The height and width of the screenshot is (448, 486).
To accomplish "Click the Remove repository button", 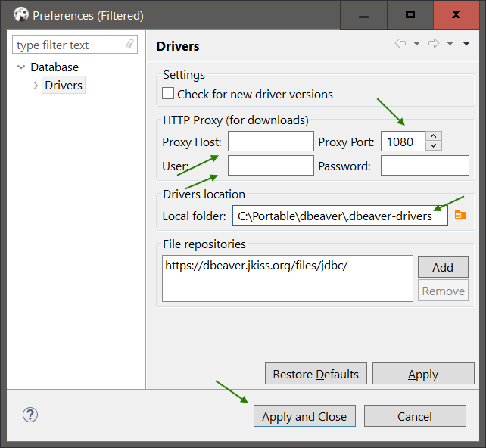I will pyautogui.click(x=443, y=291).
